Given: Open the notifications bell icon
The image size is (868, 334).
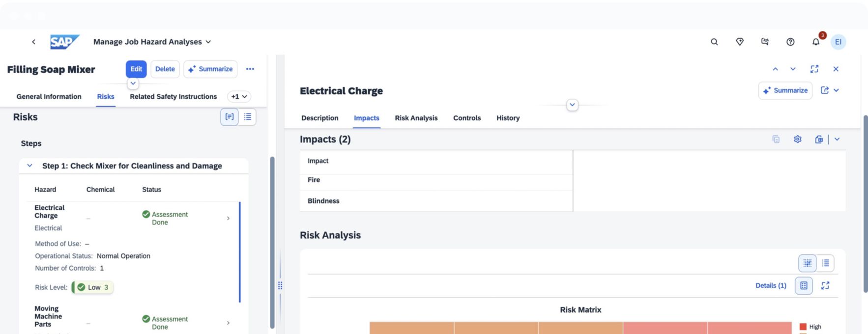Looking at the screenshot, I should pyautogui.click(x=815, y=42).
